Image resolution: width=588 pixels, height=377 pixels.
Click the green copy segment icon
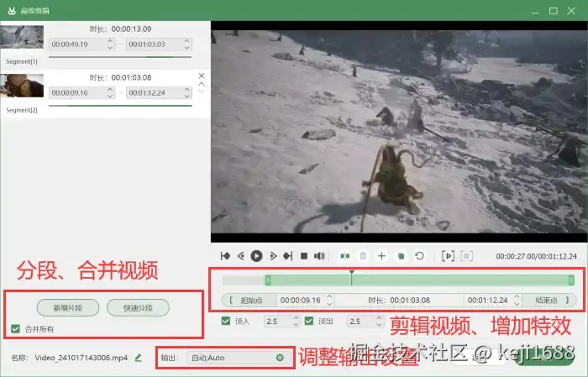(x=401, y=256)
